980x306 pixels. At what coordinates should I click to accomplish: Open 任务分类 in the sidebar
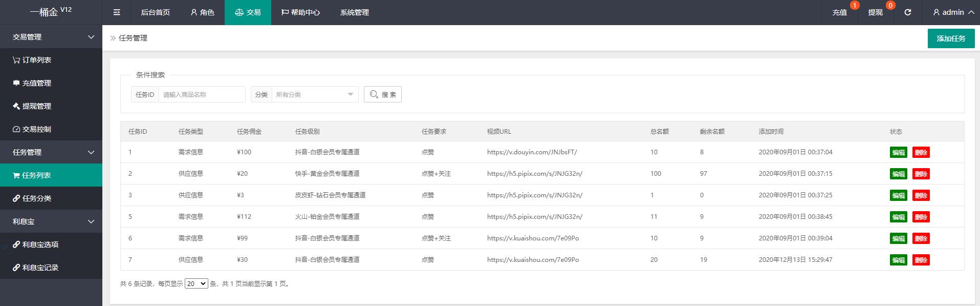pos(51,198)
